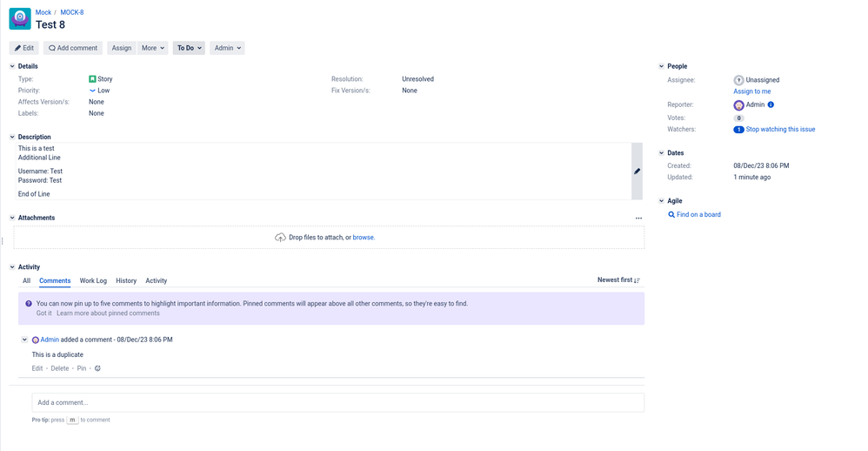
Task: Edit the 'This is a duplicate' comment
Action: (37, 368)
